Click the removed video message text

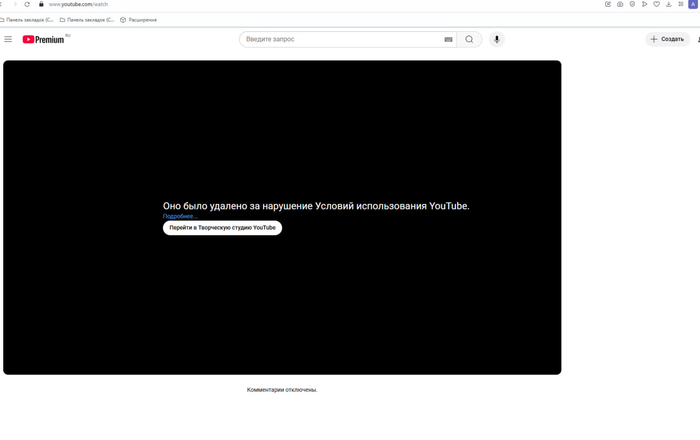click(316, 206)
